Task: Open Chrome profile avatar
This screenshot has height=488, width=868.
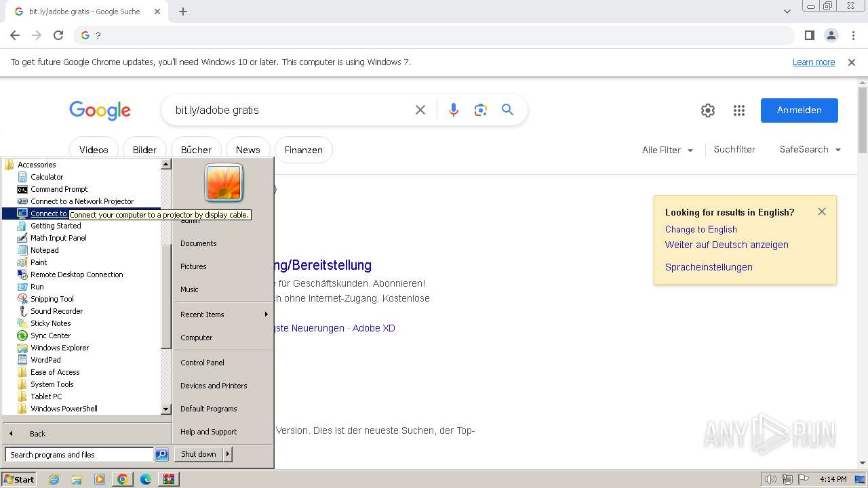Action: tap(831, 35)
